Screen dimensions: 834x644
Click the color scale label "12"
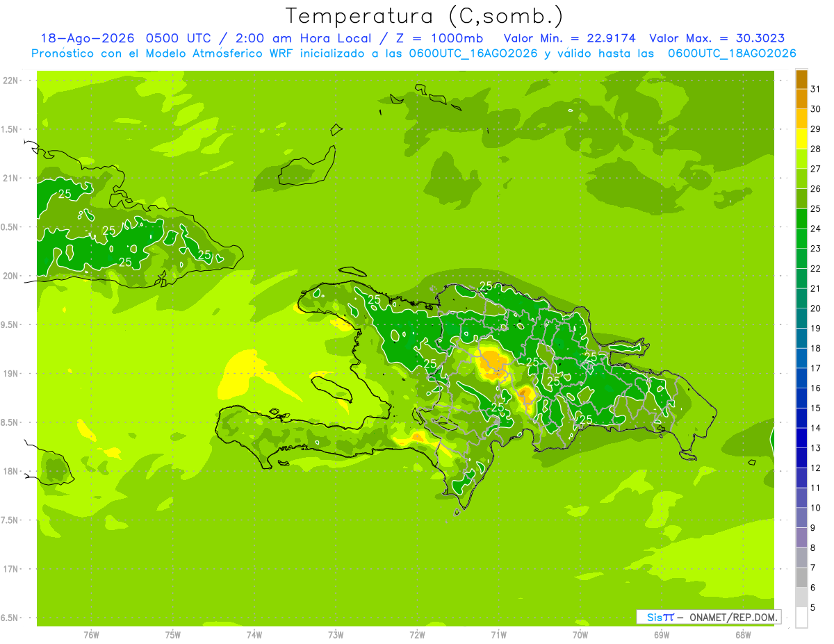(816, 468)
